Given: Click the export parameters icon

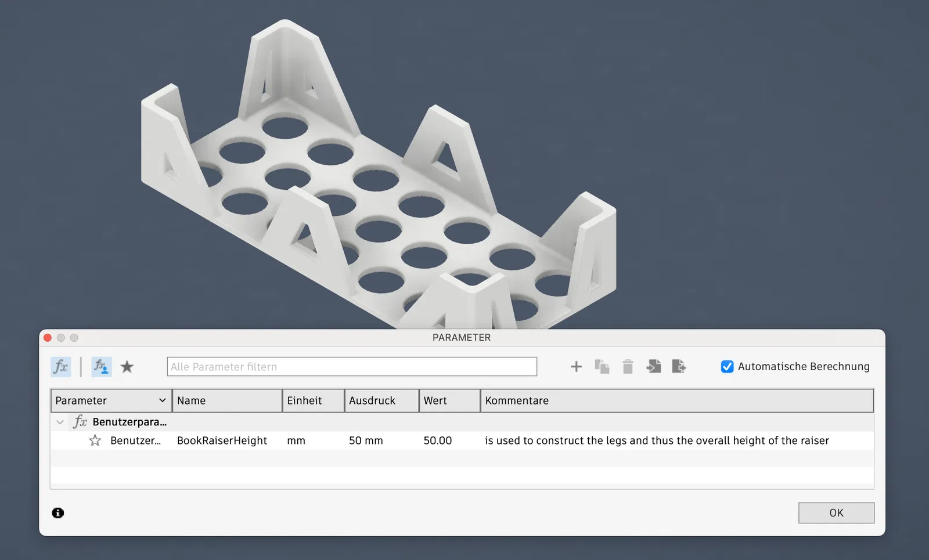Looking at the screenshot, I should pos(679,367).
